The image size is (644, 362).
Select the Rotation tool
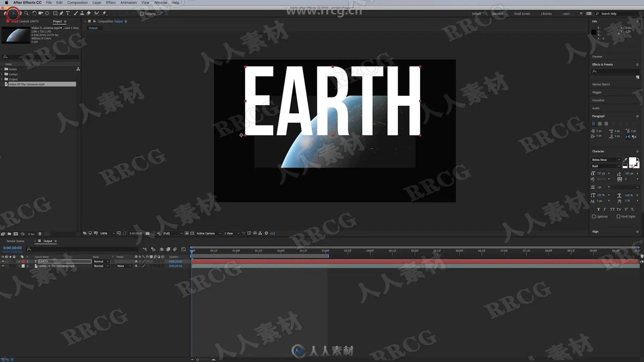coord(34,13)
